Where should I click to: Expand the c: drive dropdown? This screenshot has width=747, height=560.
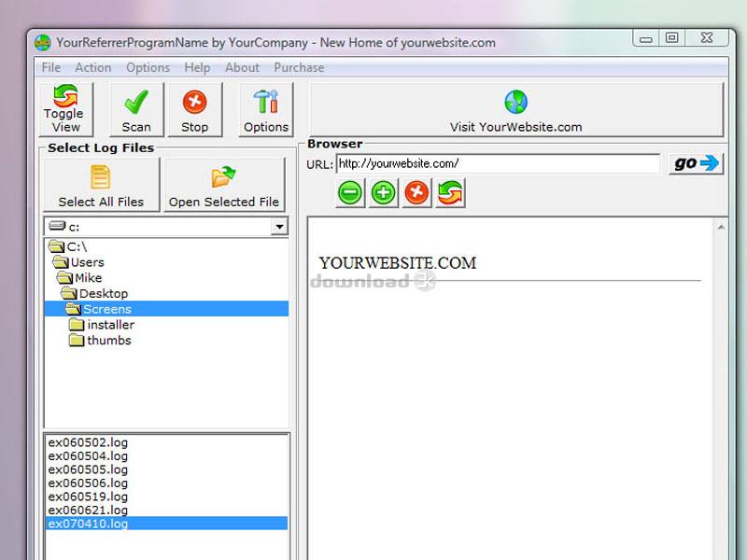coord(279,227)
